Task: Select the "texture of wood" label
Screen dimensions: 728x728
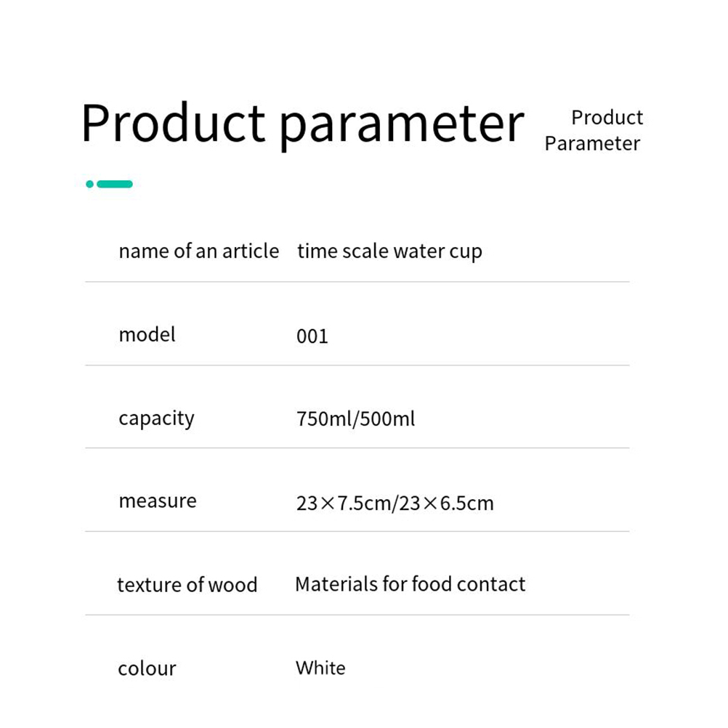Action: [187, 585]
